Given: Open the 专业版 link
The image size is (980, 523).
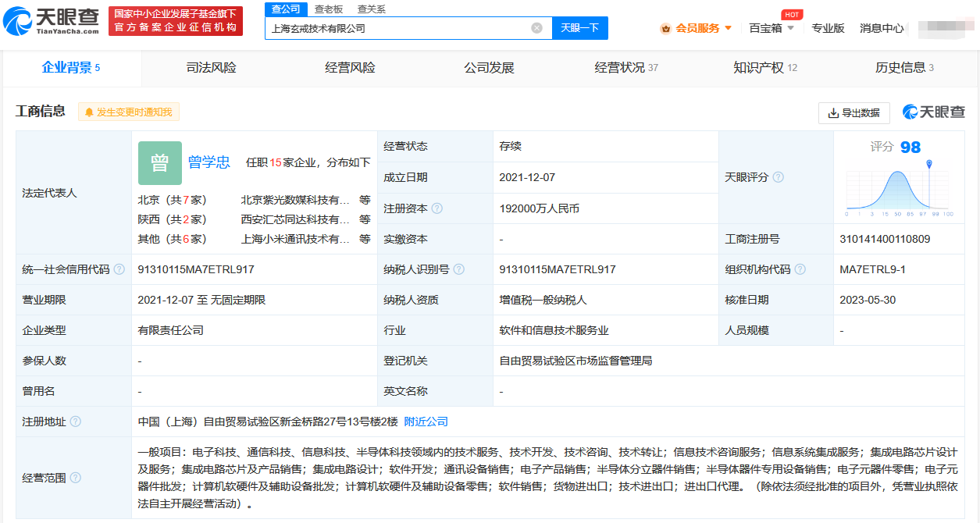Looking at the screenshot, I should pos(828,28).
